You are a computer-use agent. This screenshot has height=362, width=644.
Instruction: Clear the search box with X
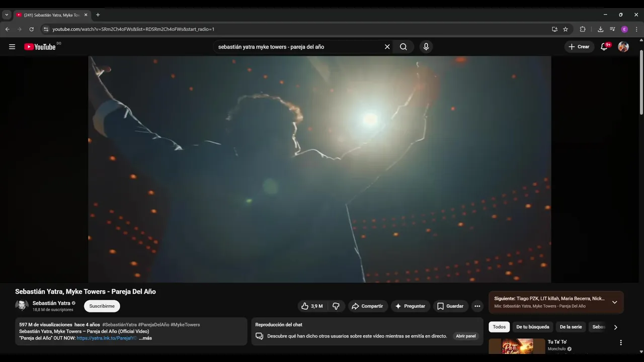[x=387, y=47]
